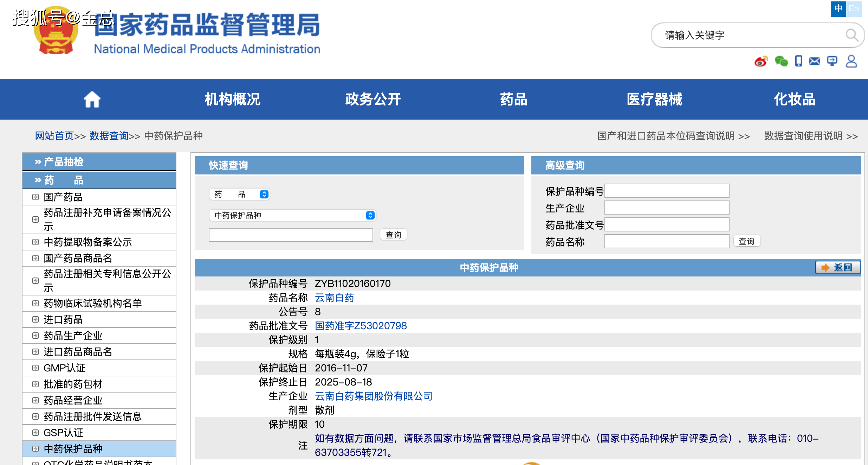This screenshot has height=465, width=868.
Task: Click the national emblem logo
Action: [x=56, y=31]
